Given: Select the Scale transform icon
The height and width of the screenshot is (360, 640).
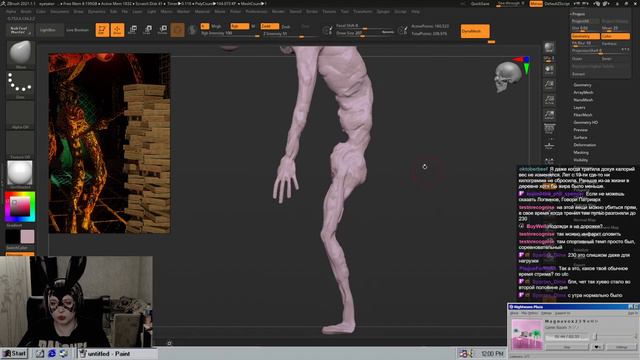Looking at the screenshot, I should coord(148,30).
